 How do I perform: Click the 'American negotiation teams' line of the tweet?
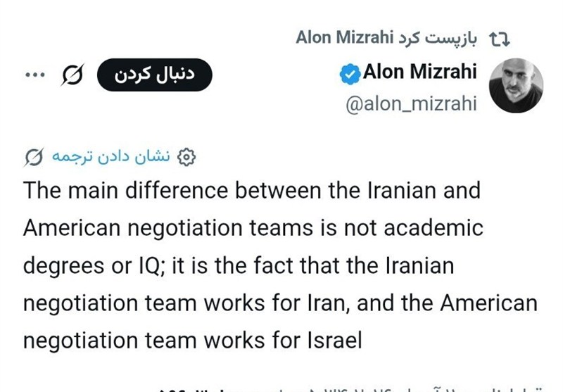[x=253, y=228]
